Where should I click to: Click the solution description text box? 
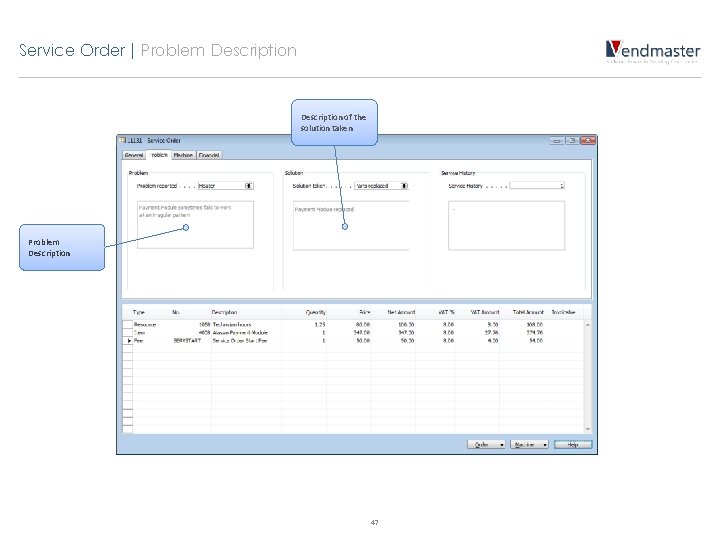point(351,226)
